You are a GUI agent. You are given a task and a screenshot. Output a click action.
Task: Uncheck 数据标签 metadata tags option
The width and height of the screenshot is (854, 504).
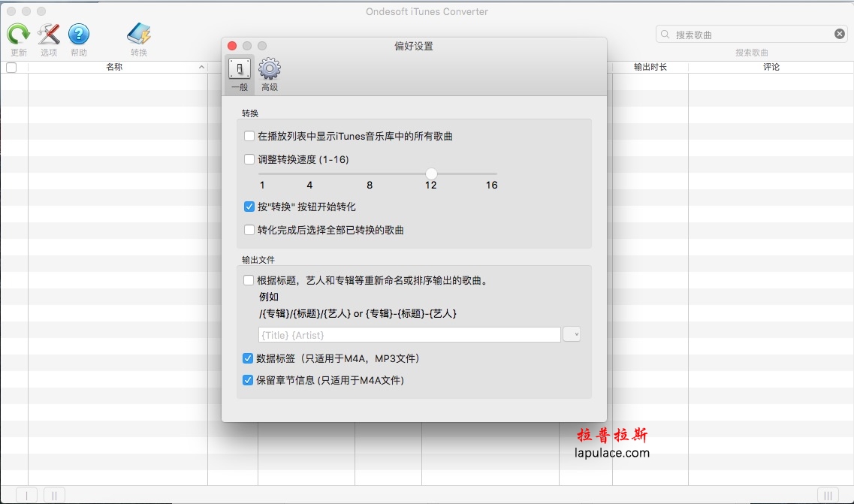[248, 358]
